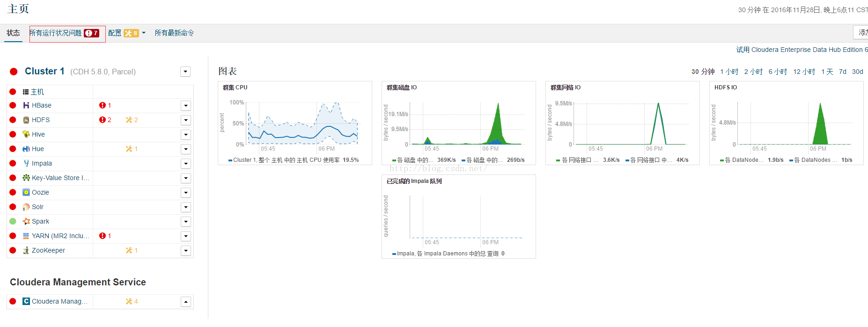Screen dimensions: 868x327
Task: Click Cloudera Management configuration wrench icon
Action: pyautogui.click(x=129, y=302)
